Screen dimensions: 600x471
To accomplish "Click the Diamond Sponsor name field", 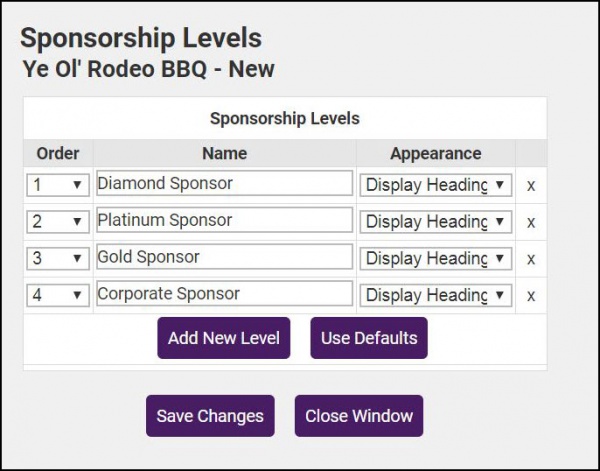I will (x=224, y=184).
